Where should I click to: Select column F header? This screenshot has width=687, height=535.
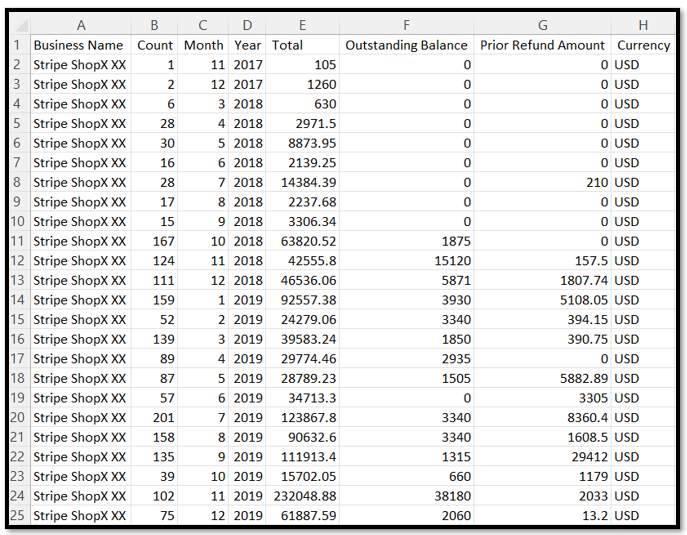(406, 25)
